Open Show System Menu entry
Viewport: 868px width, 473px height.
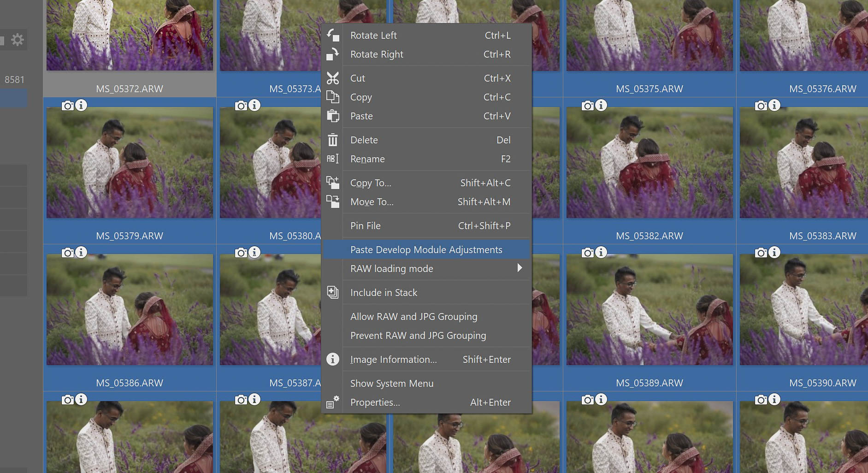pyautogui.click(x=391, y=384)
